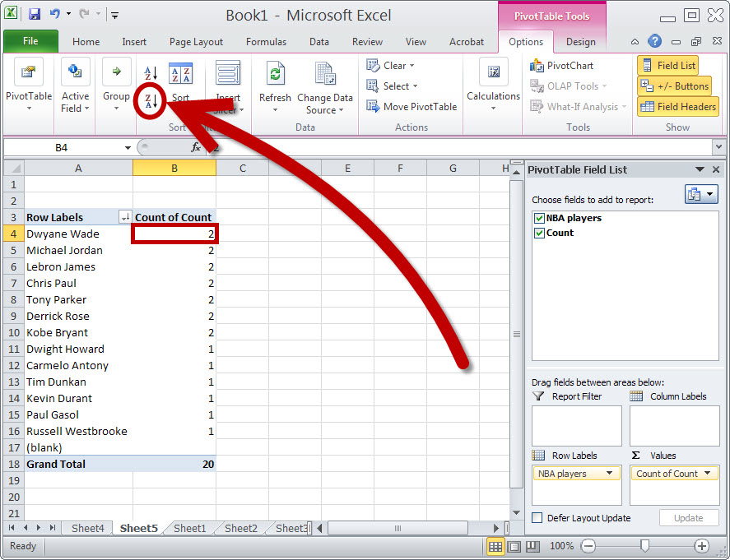Click the horizontal scrollbar thumb
The image size is (730, 560).
pos(398,529)
